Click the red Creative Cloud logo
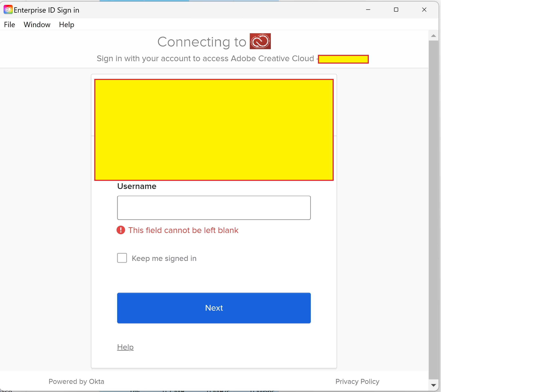Image resolution: width=551 pixels, height=392 pixels. [260, 41]
